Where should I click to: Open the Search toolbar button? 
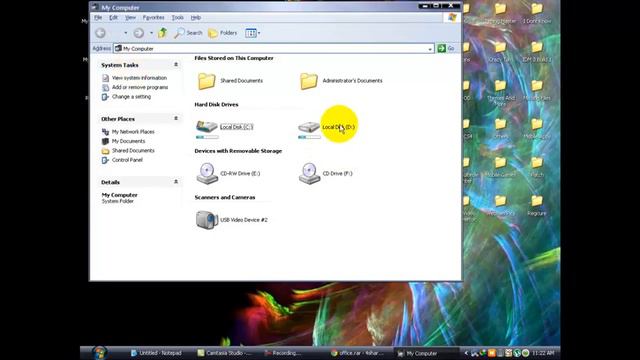click(188, 33)
